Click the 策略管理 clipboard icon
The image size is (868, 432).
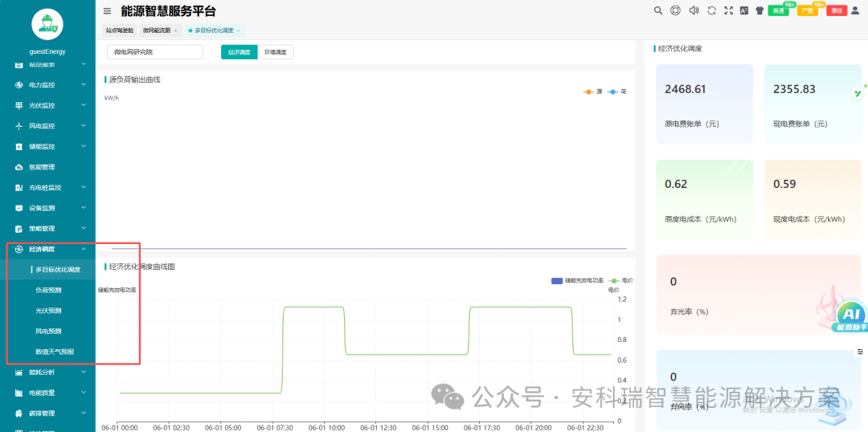click(x=18, y=228)
